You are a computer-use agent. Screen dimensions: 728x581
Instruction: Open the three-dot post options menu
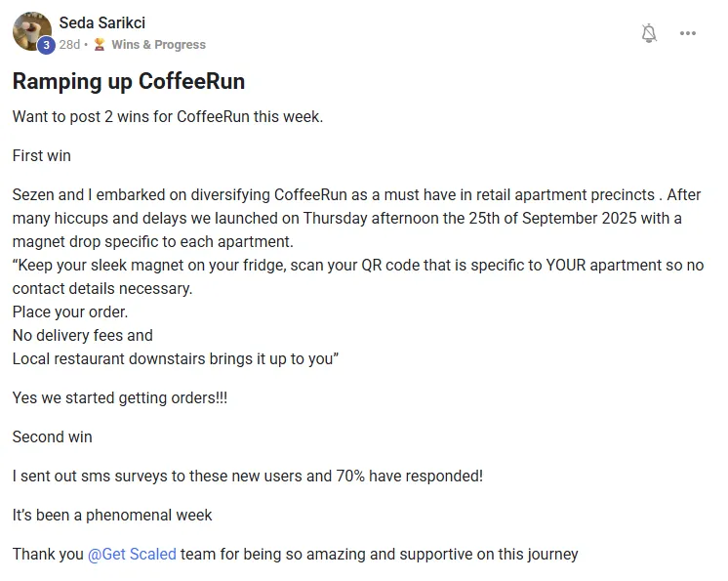click(x=688, y=33)
